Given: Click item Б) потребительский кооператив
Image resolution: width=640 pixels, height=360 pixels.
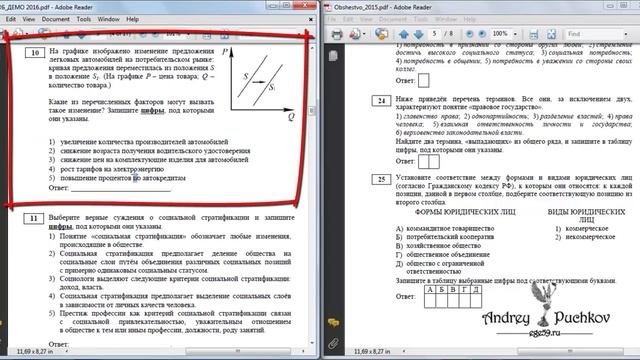Looking at the screenshot, I should click(445, 237).
